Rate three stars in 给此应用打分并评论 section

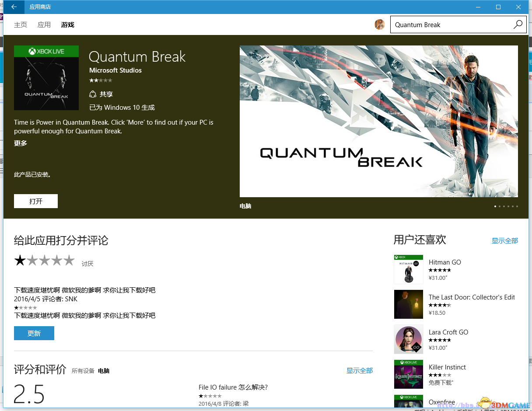point(45,261)
